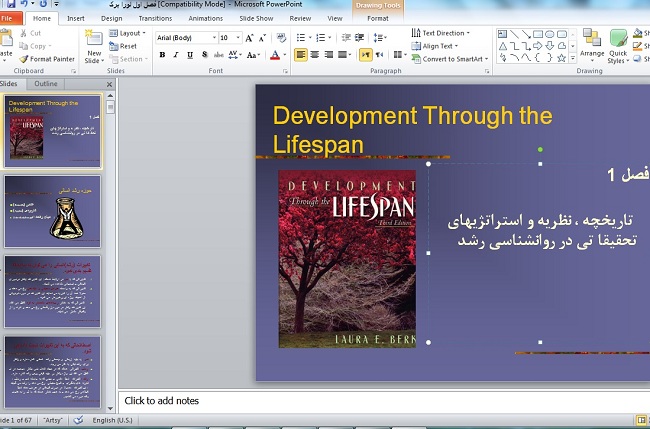The height and width of the screenshot is (429, 650).
Task: Open the Columns icon menu
Action: [x=400, y=55]
